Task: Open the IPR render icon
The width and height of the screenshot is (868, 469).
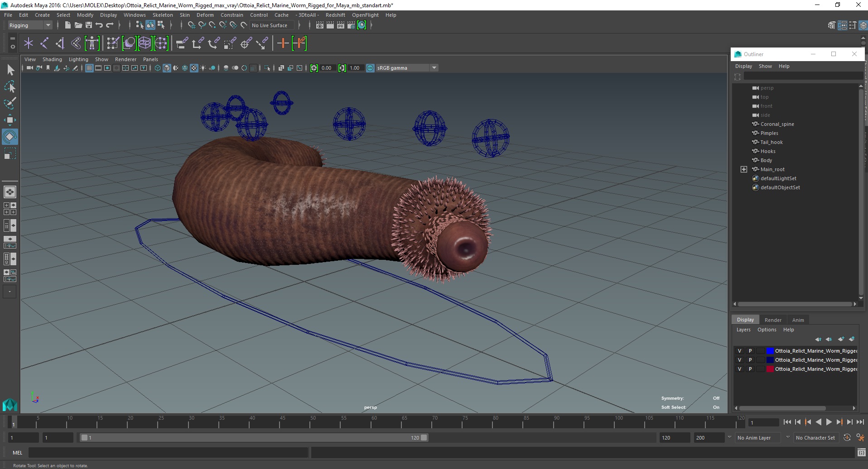Action: (341, 25)
